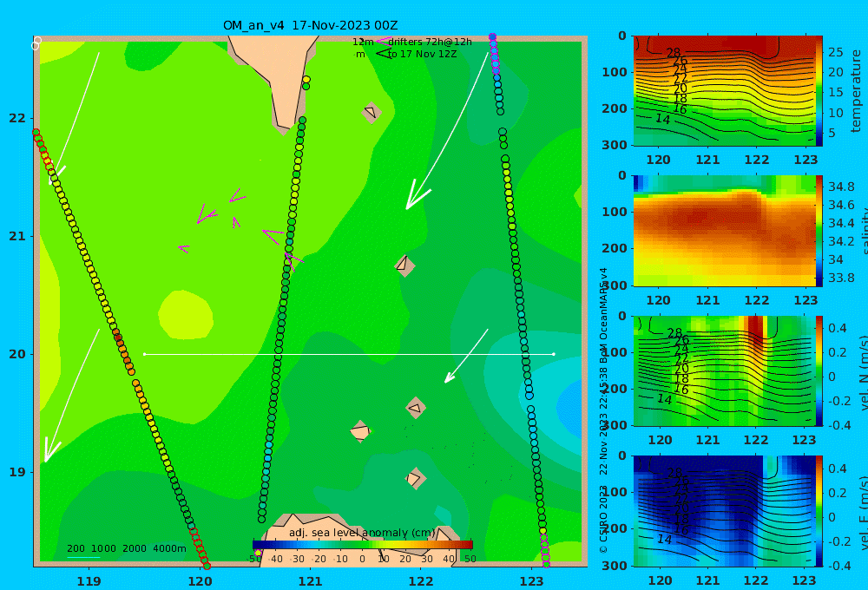Click the salinity color scale bar
Viewport: 868px width, 590px height.
819,231
